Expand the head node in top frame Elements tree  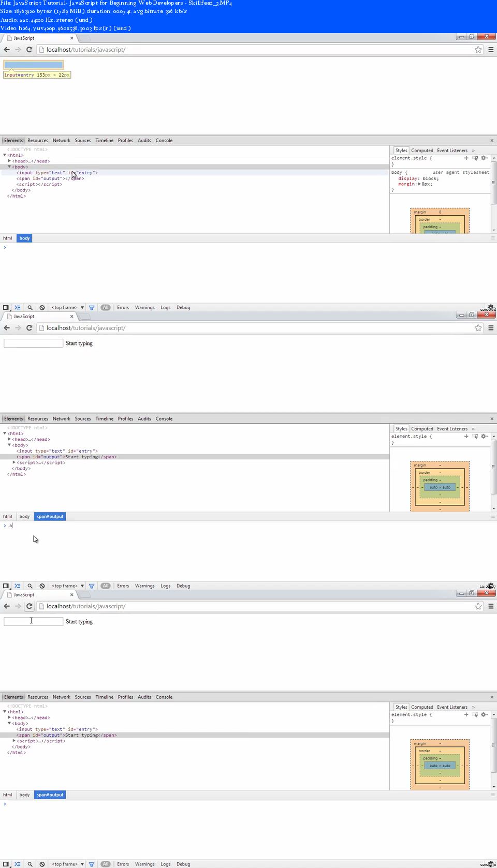click(9, 161)
